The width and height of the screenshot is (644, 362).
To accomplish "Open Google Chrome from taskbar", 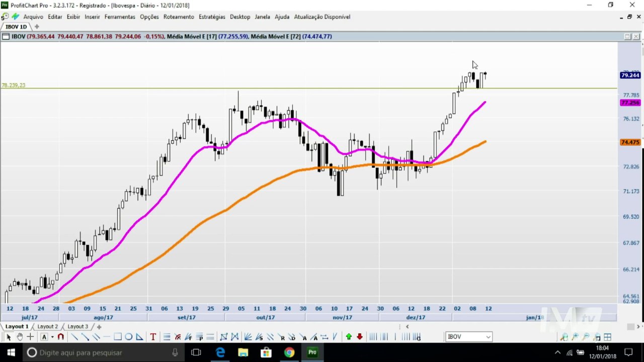I will pos(289,352).
